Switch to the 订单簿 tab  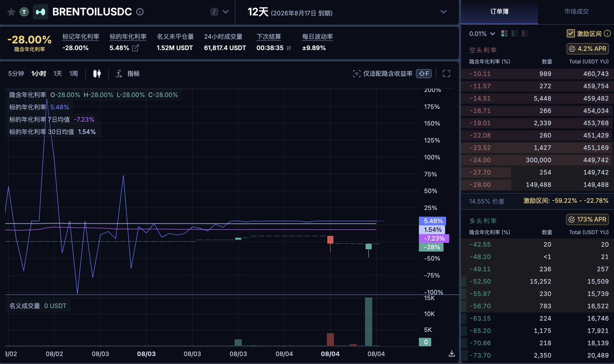pyautogui.click(x=499, y=11)
